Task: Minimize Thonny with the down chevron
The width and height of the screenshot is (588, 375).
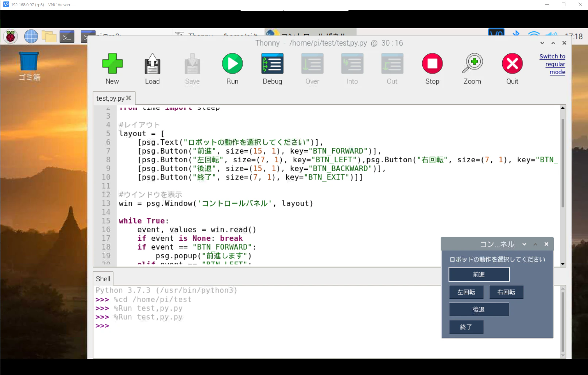Action: point(542,43)
